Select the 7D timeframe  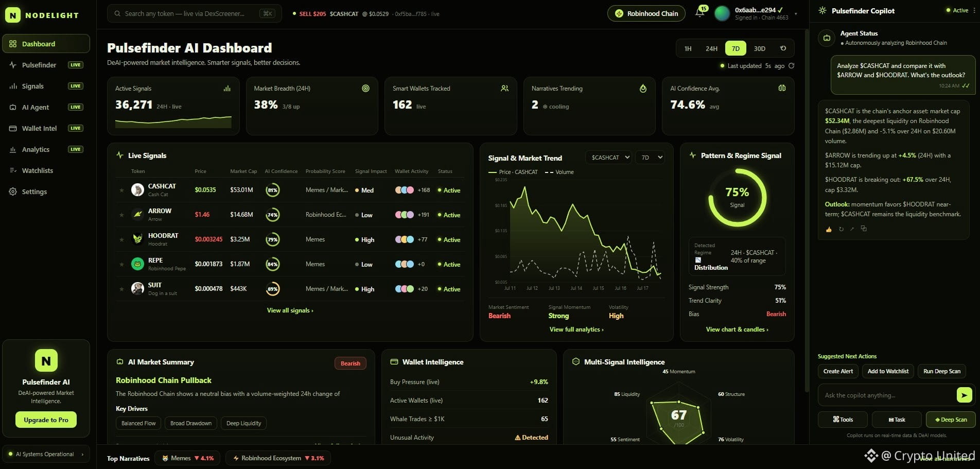pyautogui.click(x=736, y=48)
